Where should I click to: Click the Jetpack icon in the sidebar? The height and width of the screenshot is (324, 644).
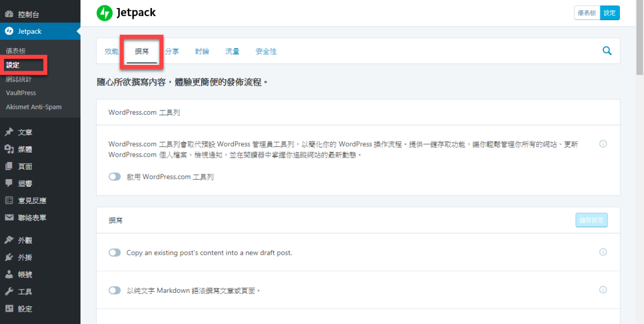9,31
